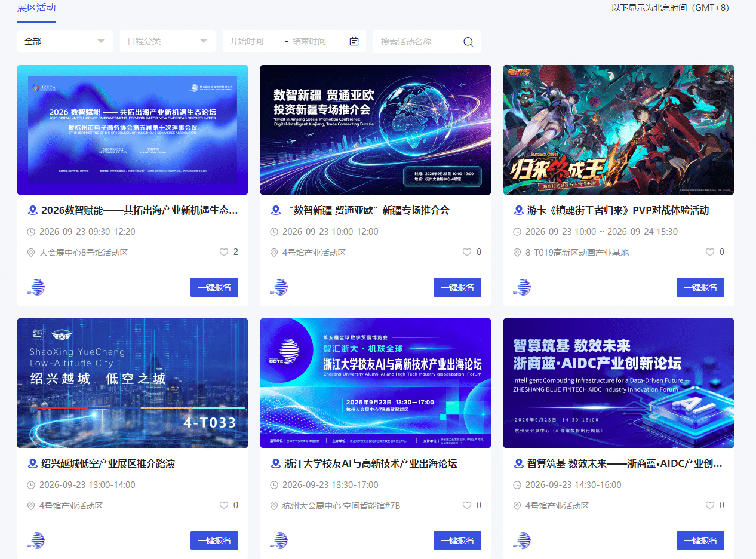Click the time text 2026-09-23 10:00-12:00
Viewport: 756px width, 559px height.
(x=330, y=232)
